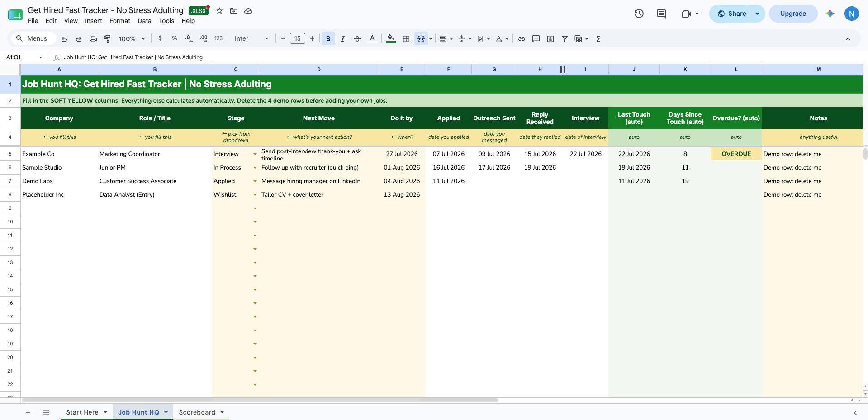Open the Inter font dropdown

(x=251, y=39)
